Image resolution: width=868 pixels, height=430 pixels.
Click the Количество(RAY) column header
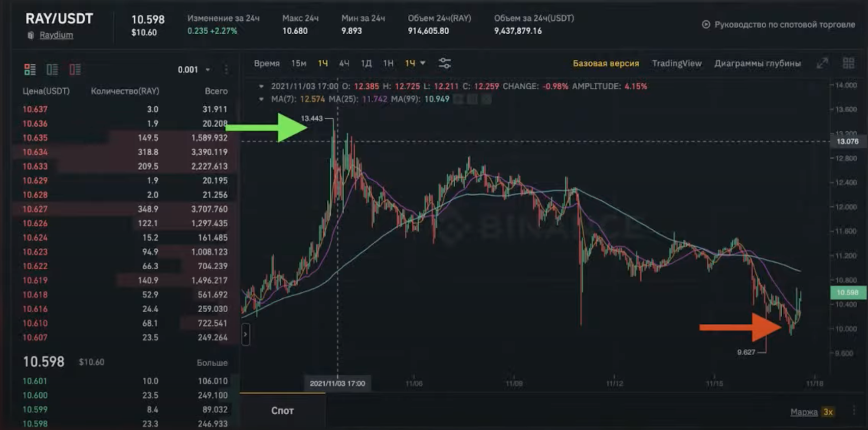[x=125, y=91]
